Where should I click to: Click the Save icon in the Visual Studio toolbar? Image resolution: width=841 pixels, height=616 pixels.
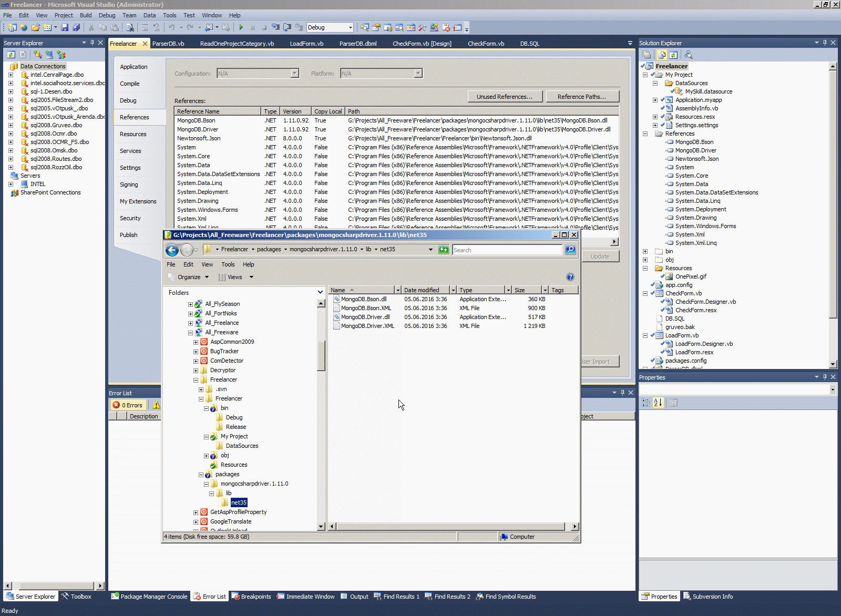[65, 27]
